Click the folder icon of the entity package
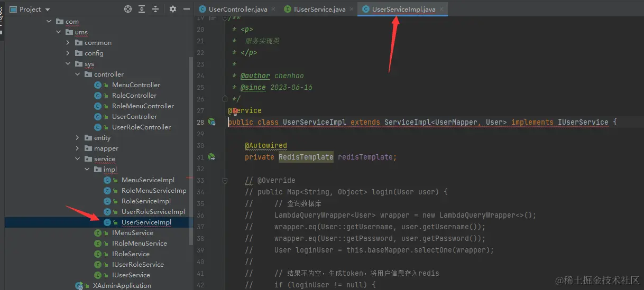This screenshot has height=290, width=644. click(88, 138)
